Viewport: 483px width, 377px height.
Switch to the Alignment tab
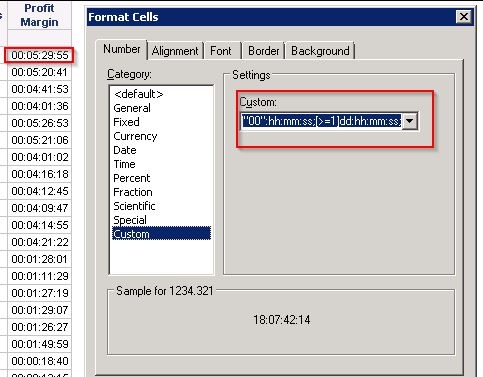(x=175, y=51)
